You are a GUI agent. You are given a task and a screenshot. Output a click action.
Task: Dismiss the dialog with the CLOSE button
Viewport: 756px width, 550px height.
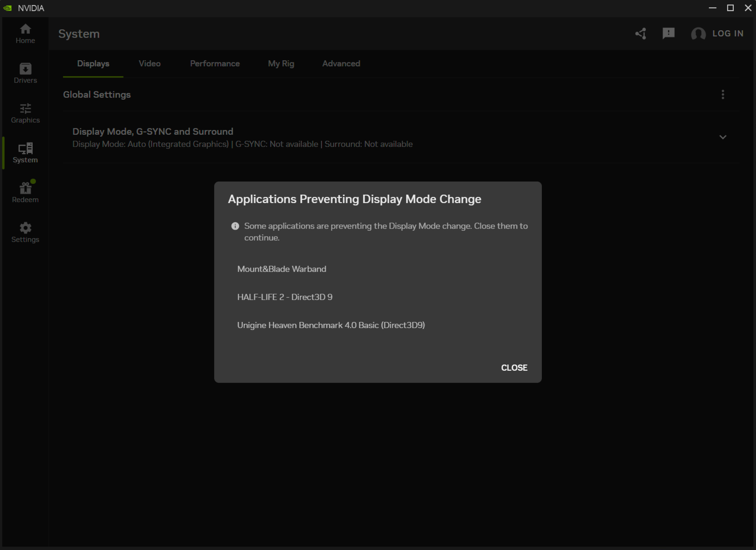(x=514, y=367)
